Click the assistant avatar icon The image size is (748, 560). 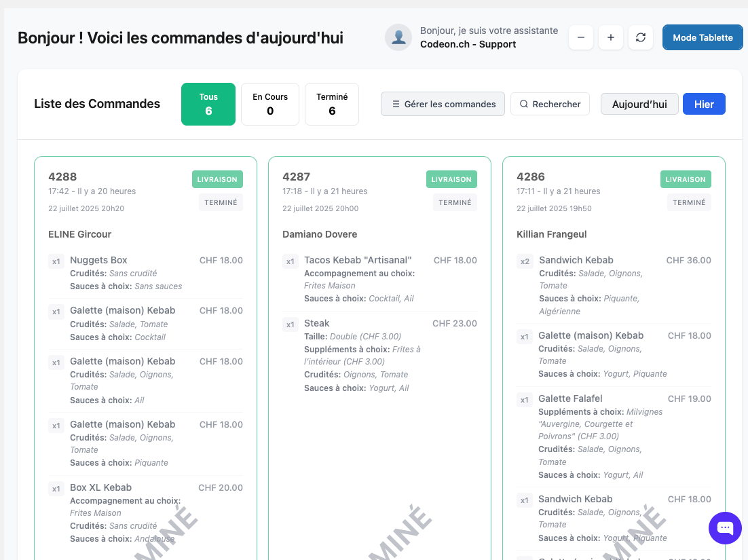398,37
